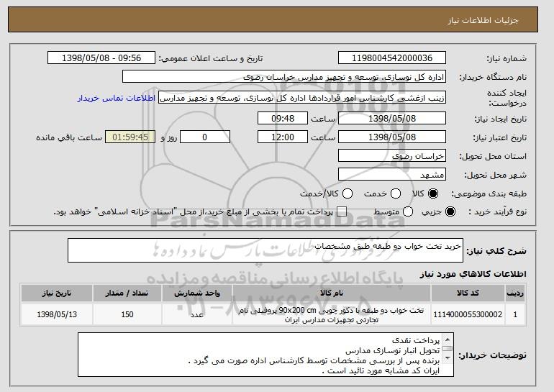
Task: Select the جزیی purchase type radio
Action: pyautogui.click(x=450, y=212)
